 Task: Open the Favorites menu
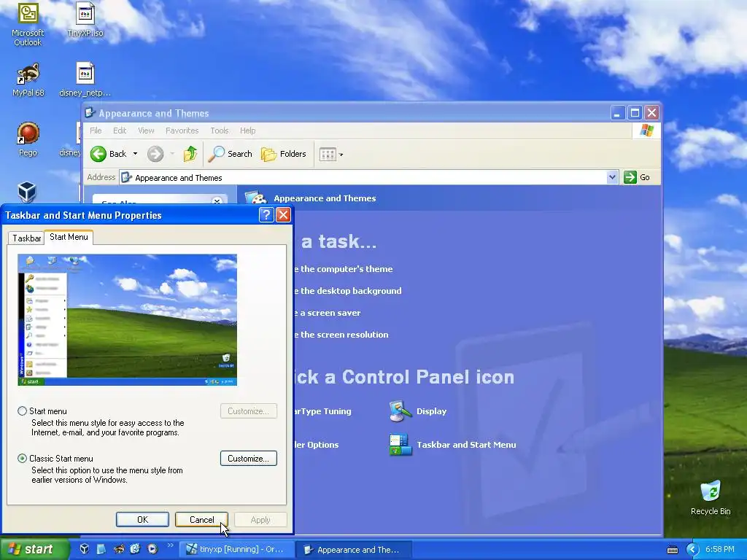(x=182, y=131)
